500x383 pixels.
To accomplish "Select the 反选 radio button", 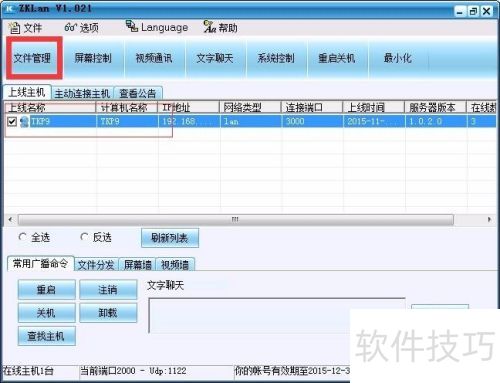I will [84, 237].
